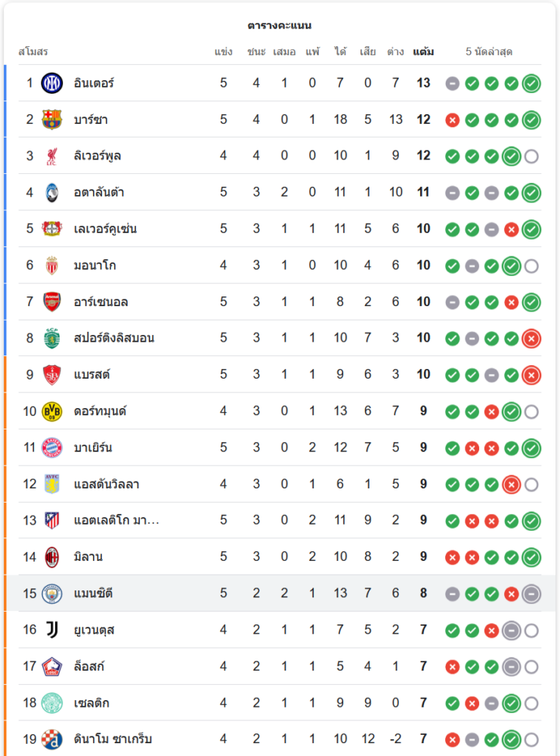Click the AC Milan crest icon
Image resolution: width=560 pixels, height=756 pixels.
coord(51,557)
